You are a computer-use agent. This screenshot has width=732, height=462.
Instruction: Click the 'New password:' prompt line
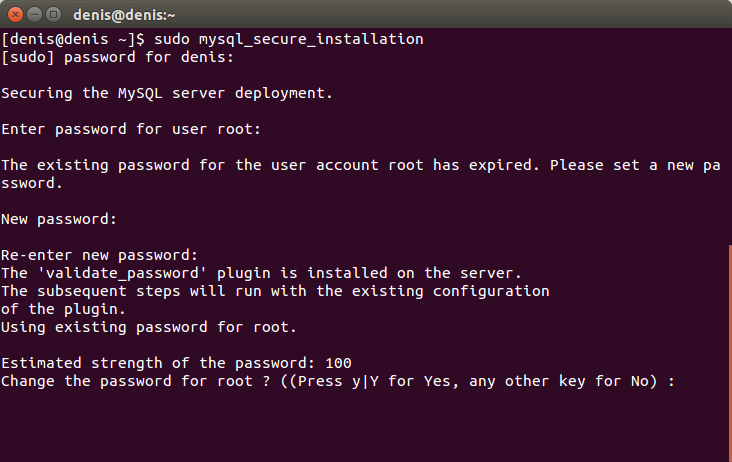pyautogui.click(x=60, y=219)
